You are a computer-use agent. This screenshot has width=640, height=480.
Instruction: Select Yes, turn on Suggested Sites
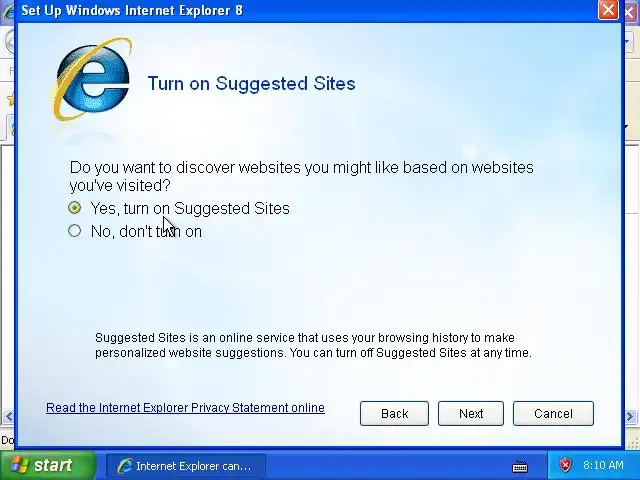click(179, 209)
